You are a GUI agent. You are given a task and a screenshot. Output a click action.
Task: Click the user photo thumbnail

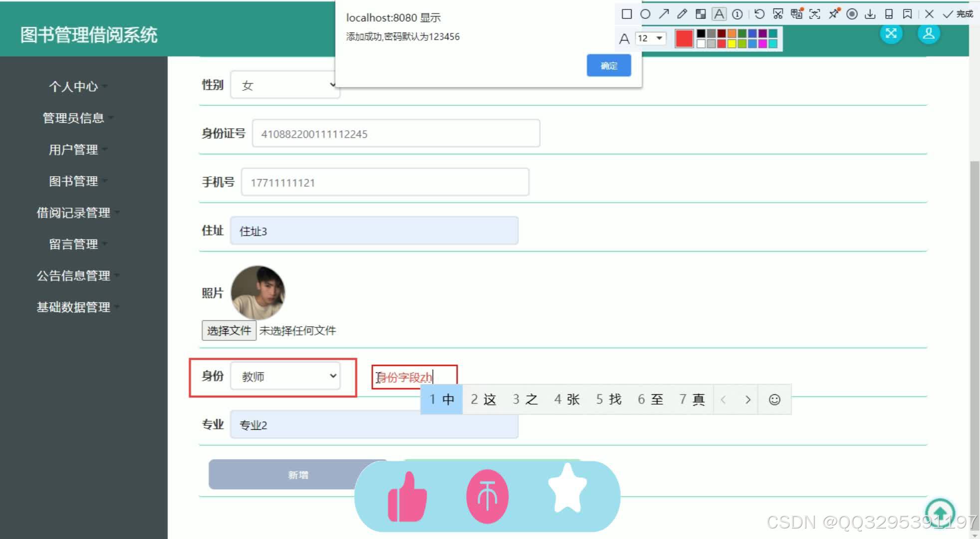258,292
